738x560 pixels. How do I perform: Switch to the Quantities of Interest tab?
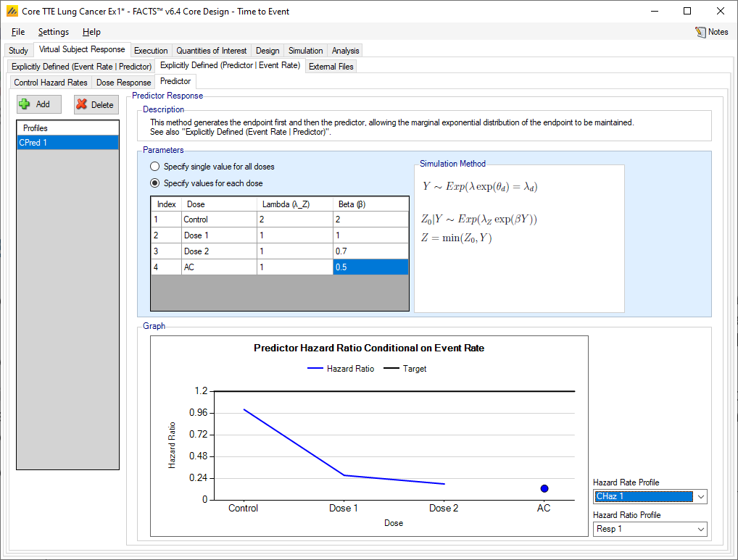click(212, 51)
